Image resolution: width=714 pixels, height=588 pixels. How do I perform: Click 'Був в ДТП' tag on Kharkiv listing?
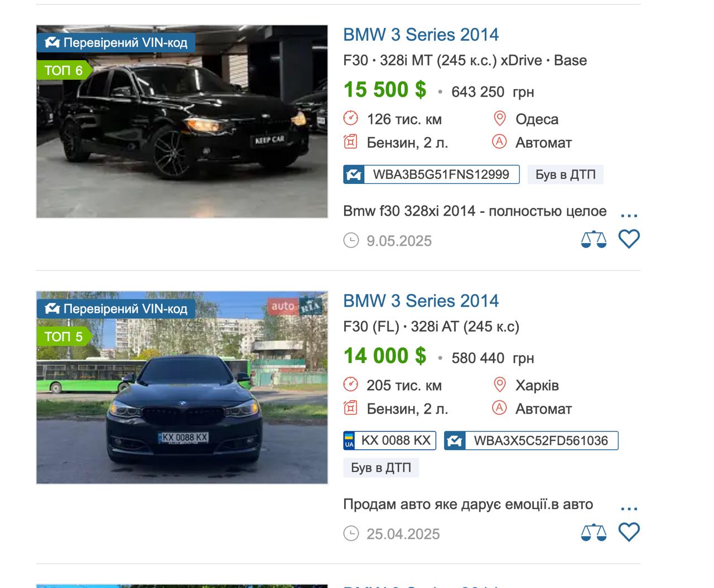coord(381,468)
